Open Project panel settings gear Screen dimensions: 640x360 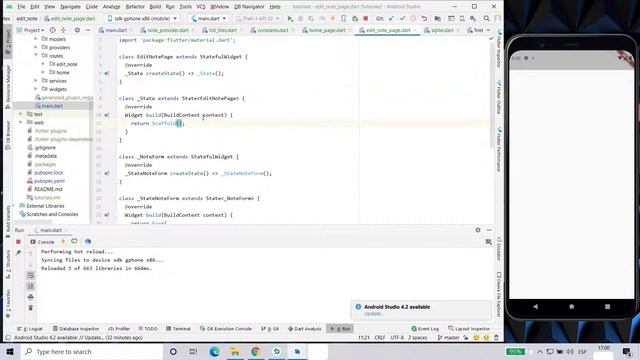click(77, 30)
